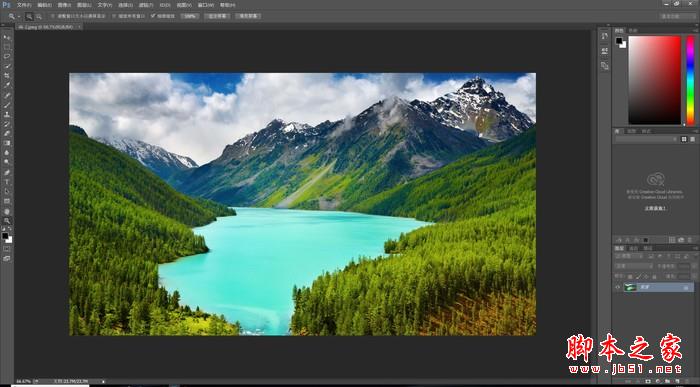Open the bottom collapsed dock panel icon
The image size is (700, 387).
[604, 66]
